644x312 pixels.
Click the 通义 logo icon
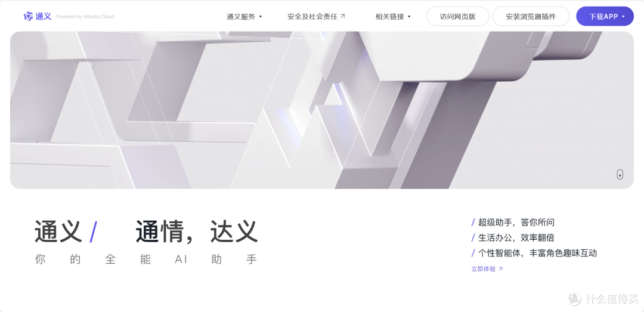pos(28,17)
